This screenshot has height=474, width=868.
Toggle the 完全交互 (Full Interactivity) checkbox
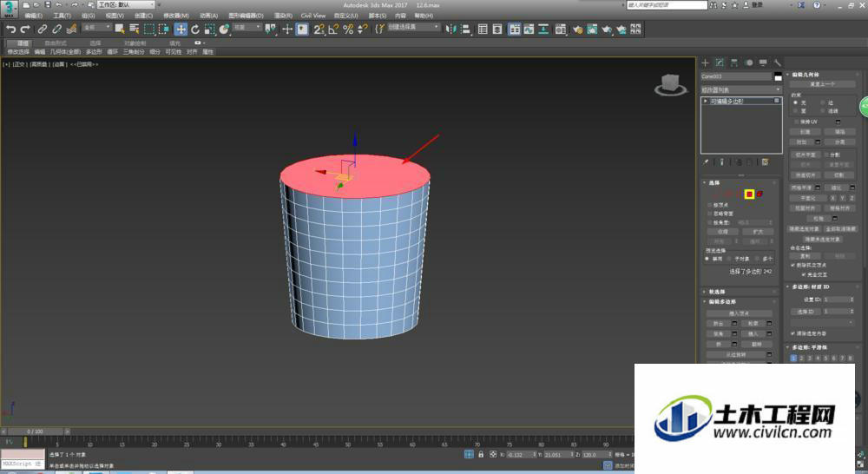click(x=804, y=274)
